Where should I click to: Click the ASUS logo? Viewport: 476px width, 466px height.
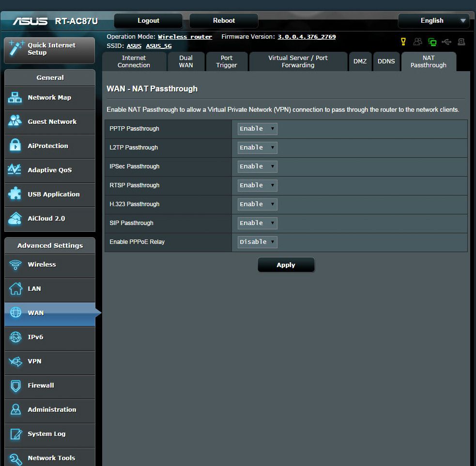coord(30,21)
